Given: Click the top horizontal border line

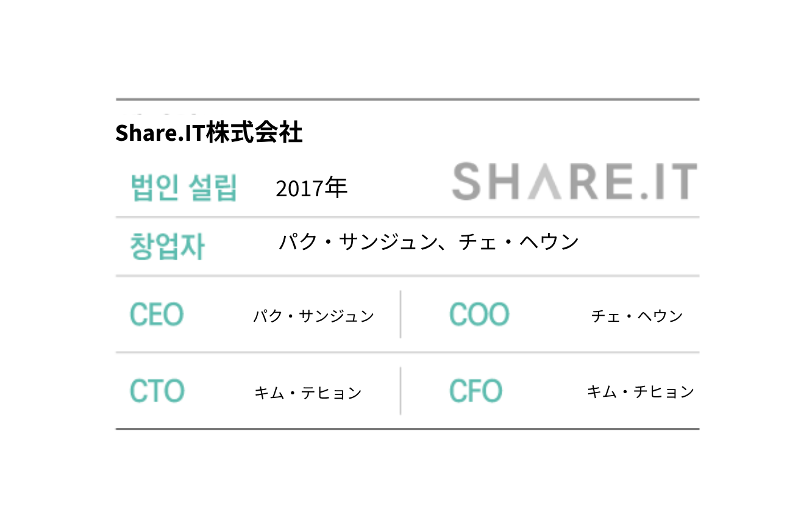Looking at the screenshot, I should 407,99.
